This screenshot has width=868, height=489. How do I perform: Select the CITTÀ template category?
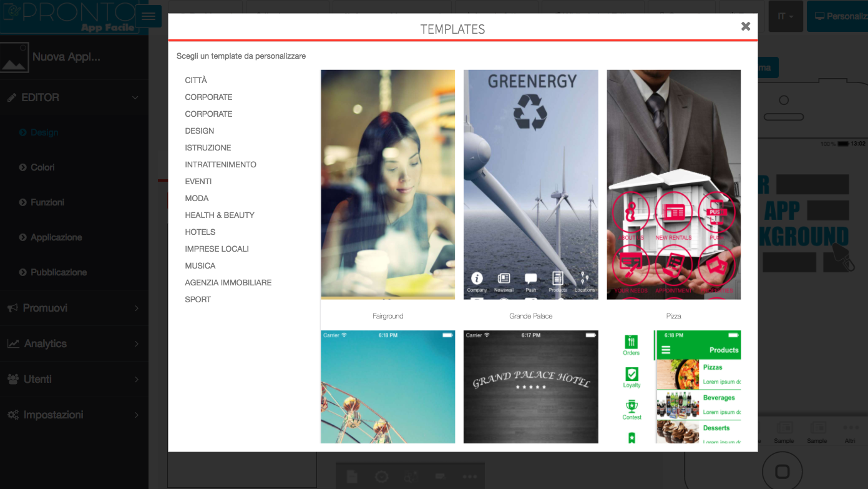[196, 81]
